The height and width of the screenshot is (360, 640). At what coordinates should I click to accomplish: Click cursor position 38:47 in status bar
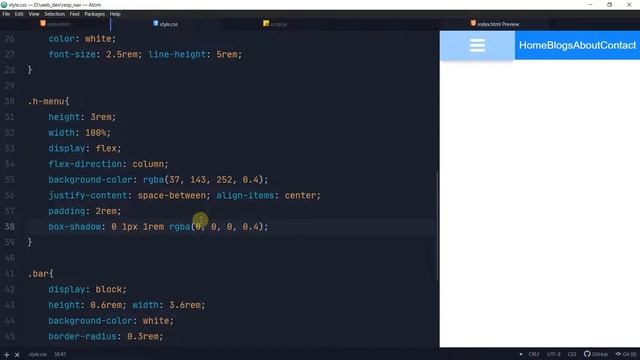60,354
